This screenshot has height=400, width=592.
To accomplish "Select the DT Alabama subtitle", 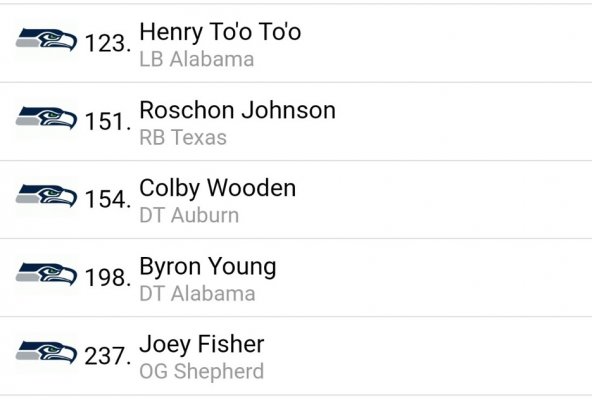I will click(197, 294).
